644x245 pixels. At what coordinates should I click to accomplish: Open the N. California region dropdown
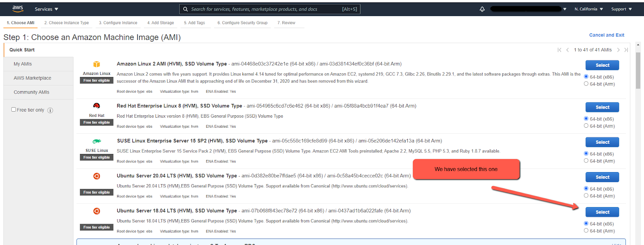[588, 9]
